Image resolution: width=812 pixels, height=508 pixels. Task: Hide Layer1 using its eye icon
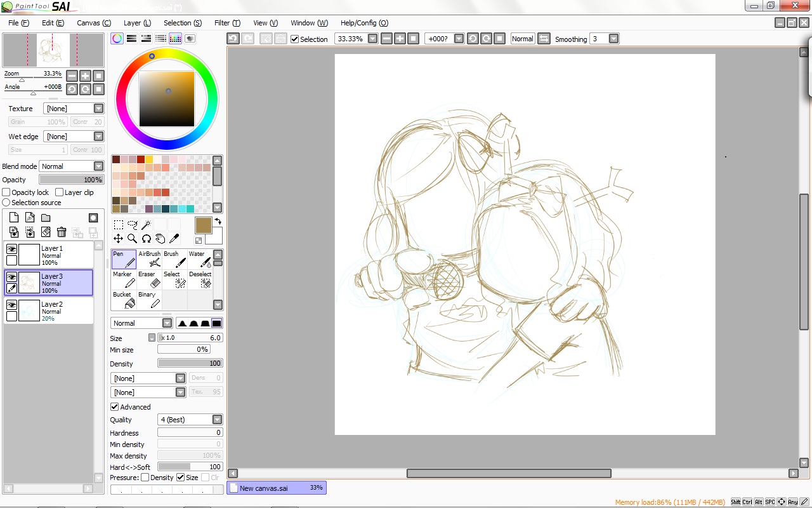(11, 250)
